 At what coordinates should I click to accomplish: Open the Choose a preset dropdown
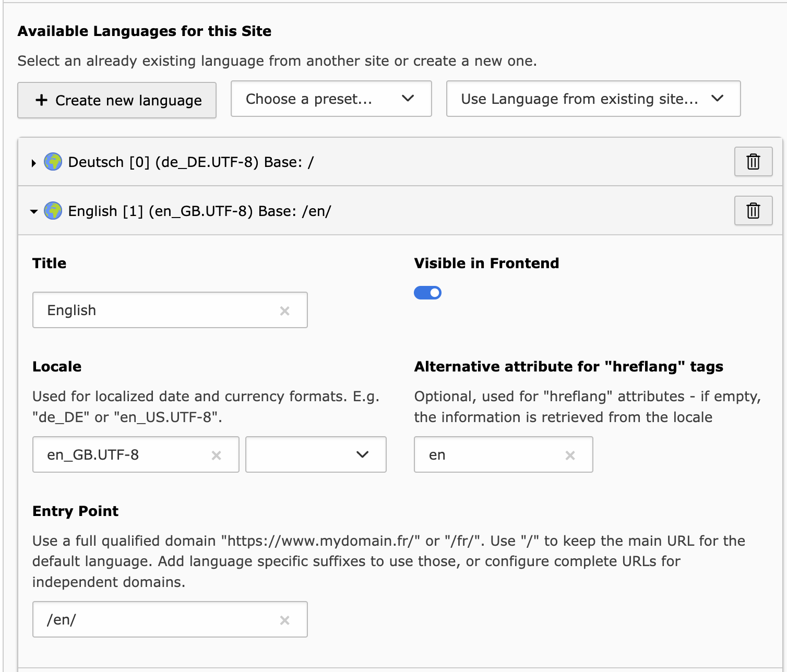point(331,99)
